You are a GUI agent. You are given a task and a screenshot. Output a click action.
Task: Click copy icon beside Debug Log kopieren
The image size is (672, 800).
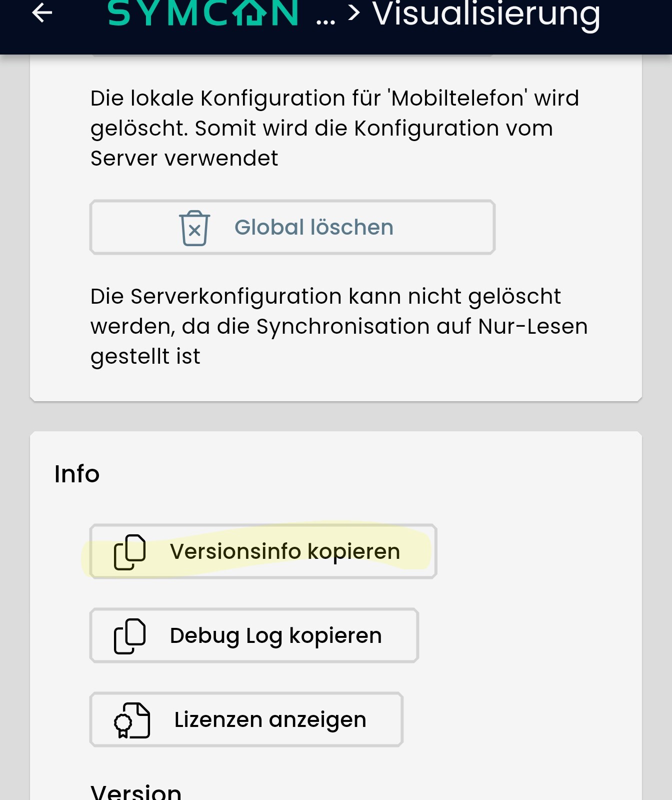coord(130,636)
